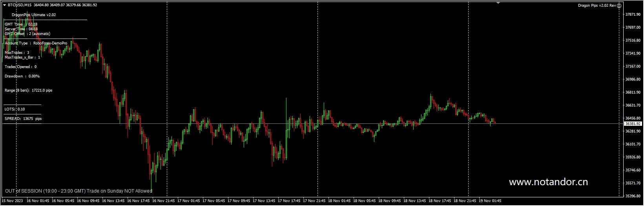Click the 16 Nov 17:45 time axis label
The image size is (644, 206).
[139, 201]
